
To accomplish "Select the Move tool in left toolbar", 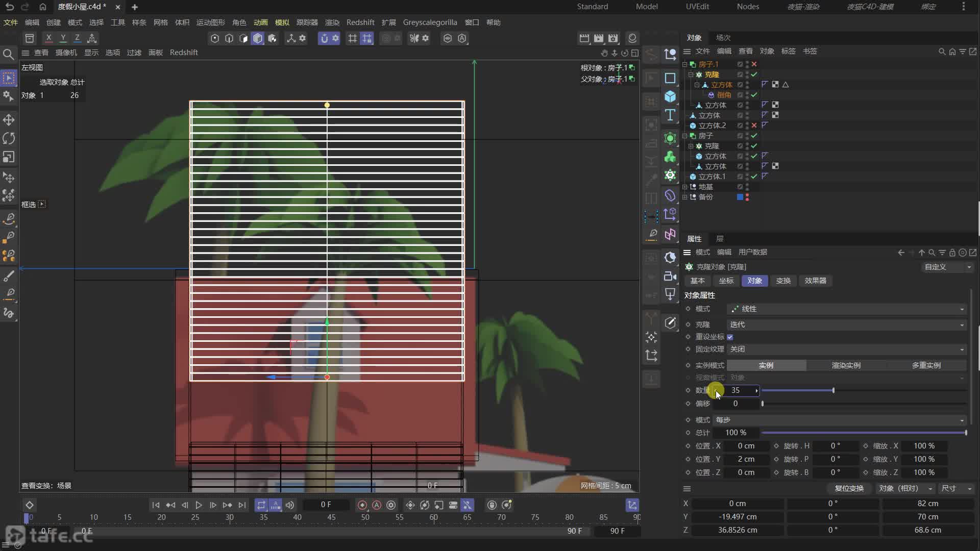I will (9, 120).
